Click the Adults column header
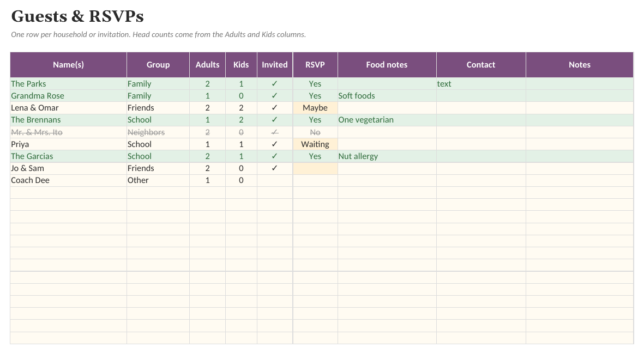Viewport: 644px width, 354px height. [x=207, y=65]
